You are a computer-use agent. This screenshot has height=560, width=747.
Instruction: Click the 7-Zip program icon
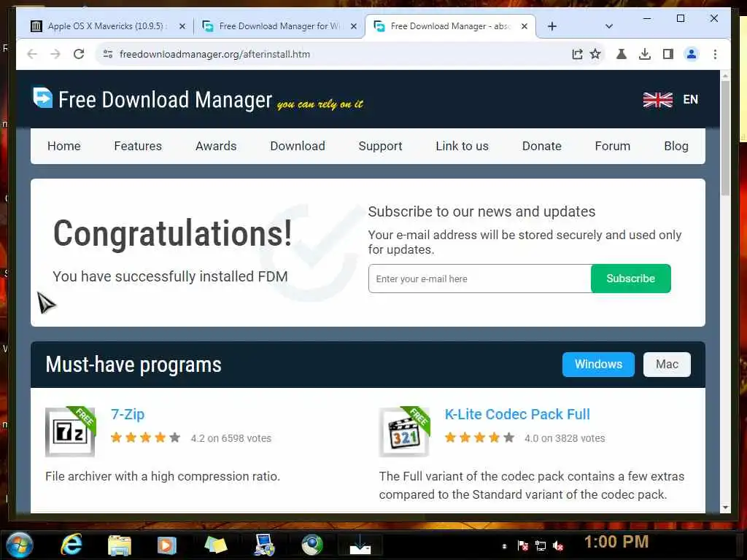coord(71,432)
